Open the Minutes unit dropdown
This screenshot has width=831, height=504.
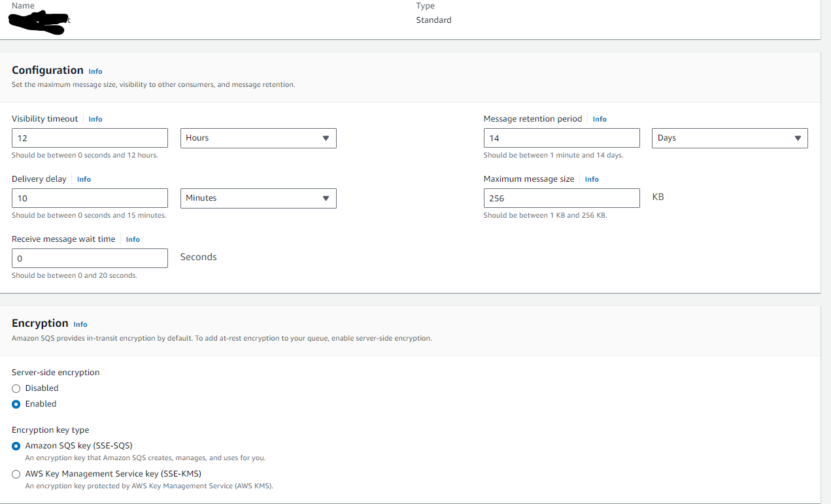click(258, 198)
